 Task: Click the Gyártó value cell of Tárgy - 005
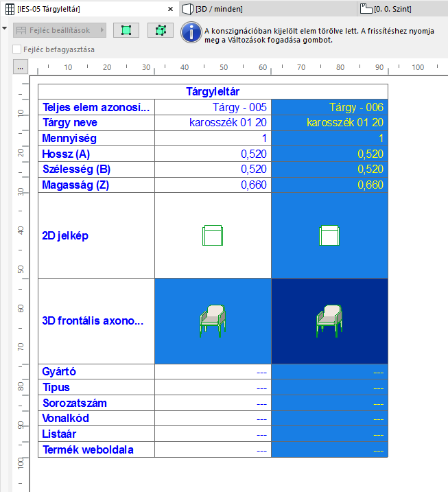coord(213,372)
